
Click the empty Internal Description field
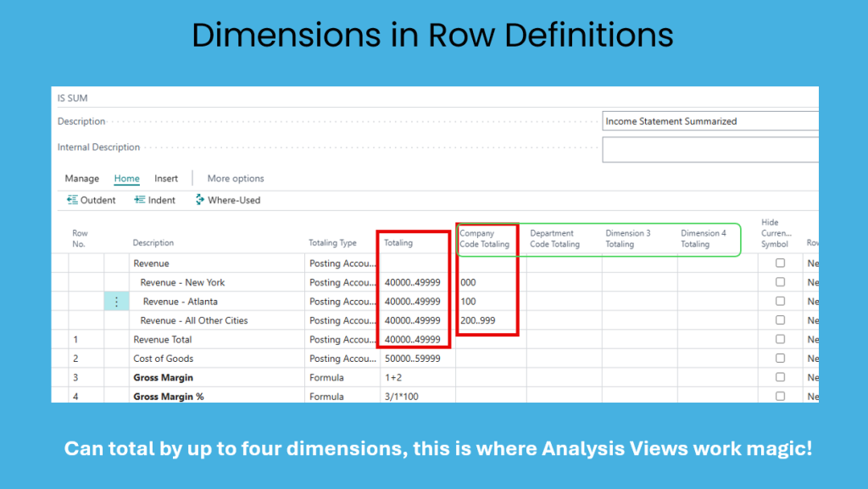coord(710,149)
